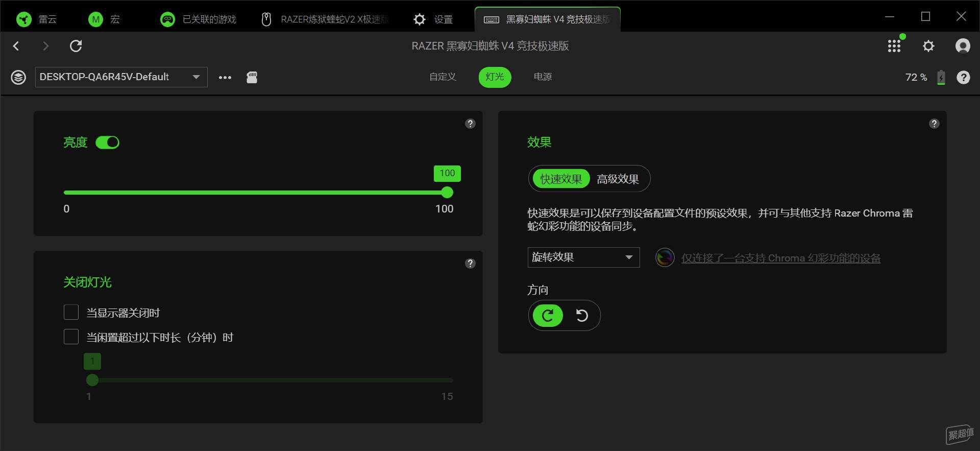Click the Chroma color ring icon
The image size is (980, 451).
(x=665, y=257)
